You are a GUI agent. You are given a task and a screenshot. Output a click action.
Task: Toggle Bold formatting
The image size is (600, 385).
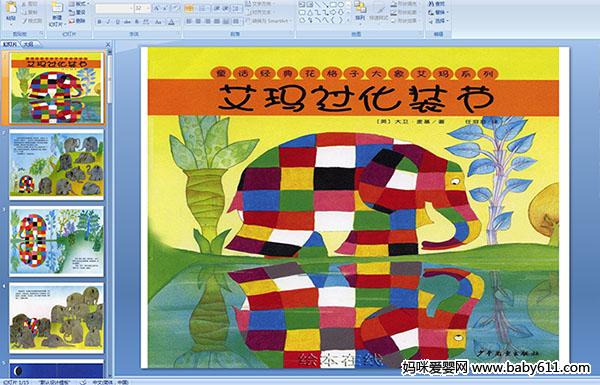99,22
